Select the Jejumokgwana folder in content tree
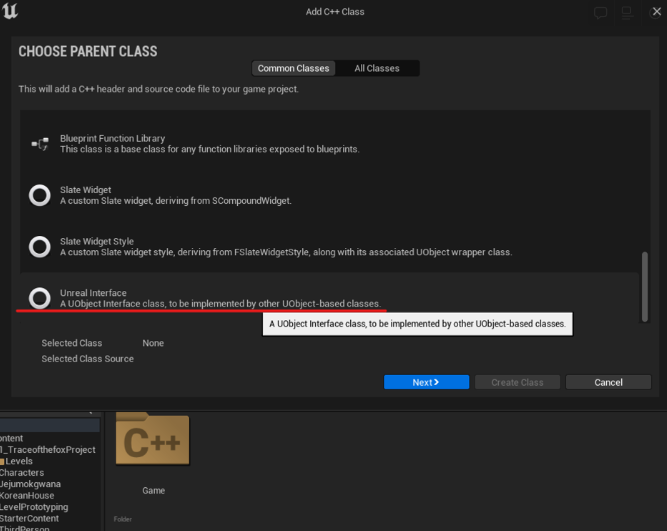Screen dimensions: 667x531 coord(30,484)
